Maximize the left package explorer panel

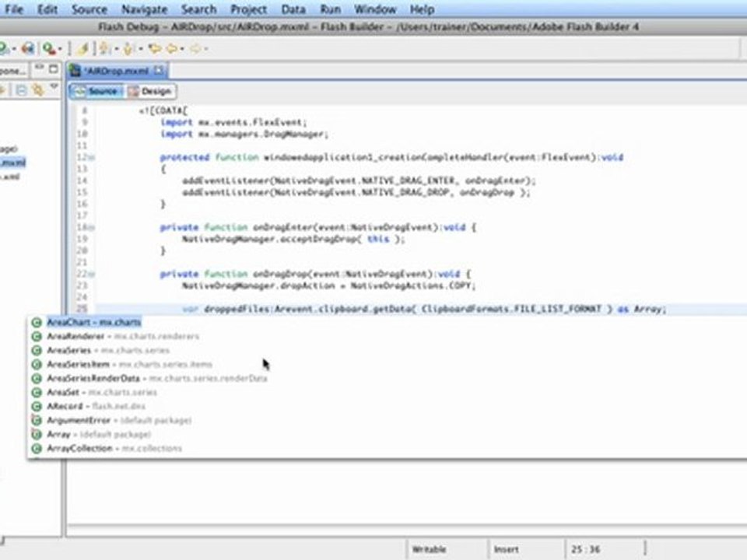click(54, 69)
